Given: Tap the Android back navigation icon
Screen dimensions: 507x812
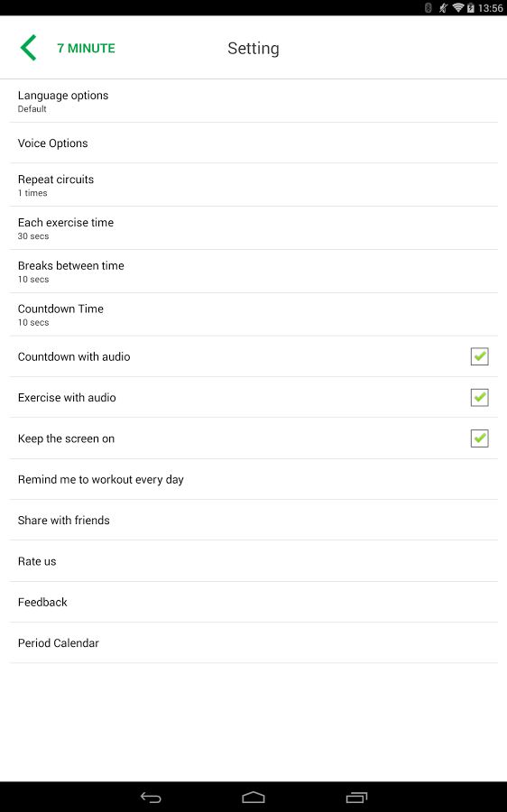Looking at the screenshot, I should pyautogui.click(x=151, y=797).
